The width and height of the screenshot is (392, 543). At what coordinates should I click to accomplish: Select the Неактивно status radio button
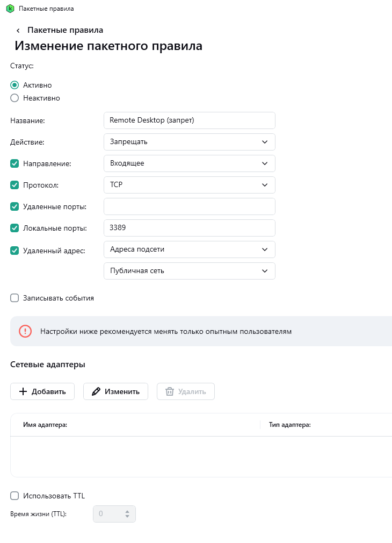(14, 98)
